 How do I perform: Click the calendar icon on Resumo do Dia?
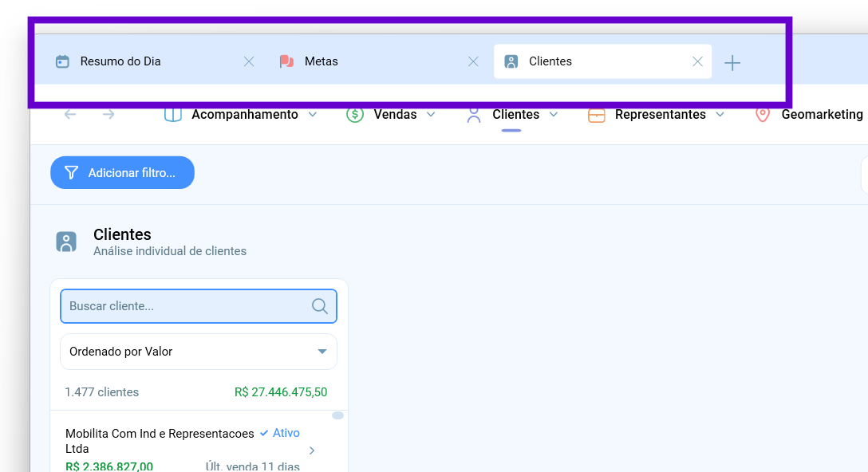tap(62, 61)
